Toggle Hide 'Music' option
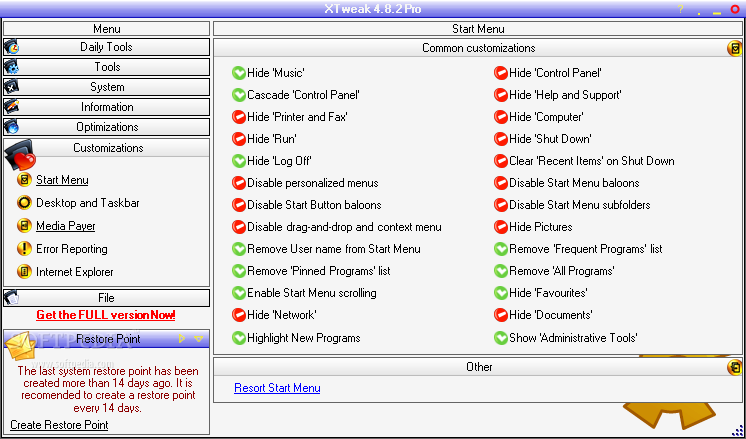 pyautogui.click(x=238, y=73)
